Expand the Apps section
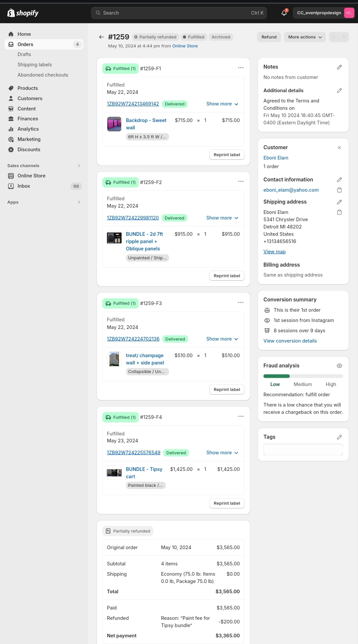The width and height of the screenshot is (358, 644). 44,202
